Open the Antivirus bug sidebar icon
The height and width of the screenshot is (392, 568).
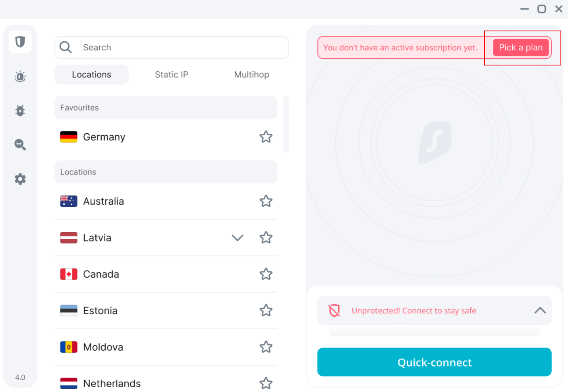20,110
